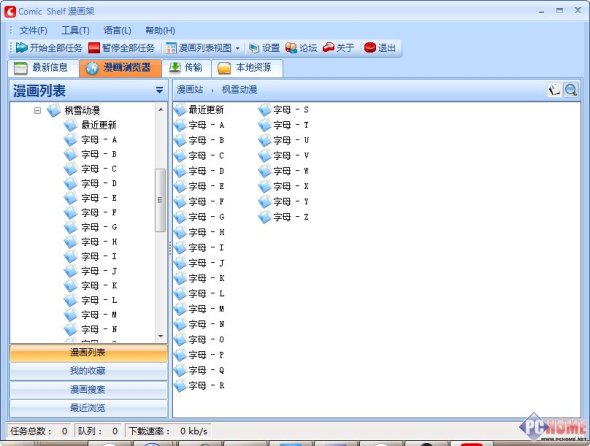Viewport: 590px width, 446px height.
Task: Select 最近更新 in the left tree
Action: 99,125
